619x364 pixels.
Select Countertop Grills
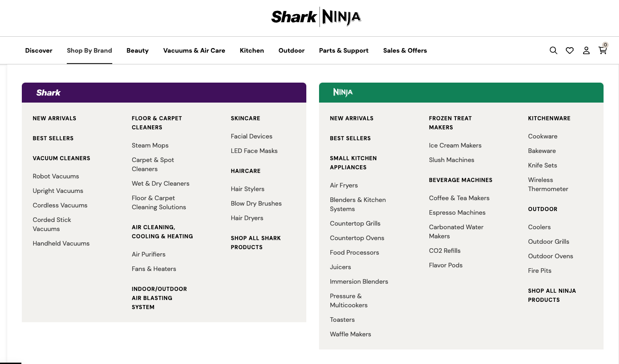click(x=355, y=223)
